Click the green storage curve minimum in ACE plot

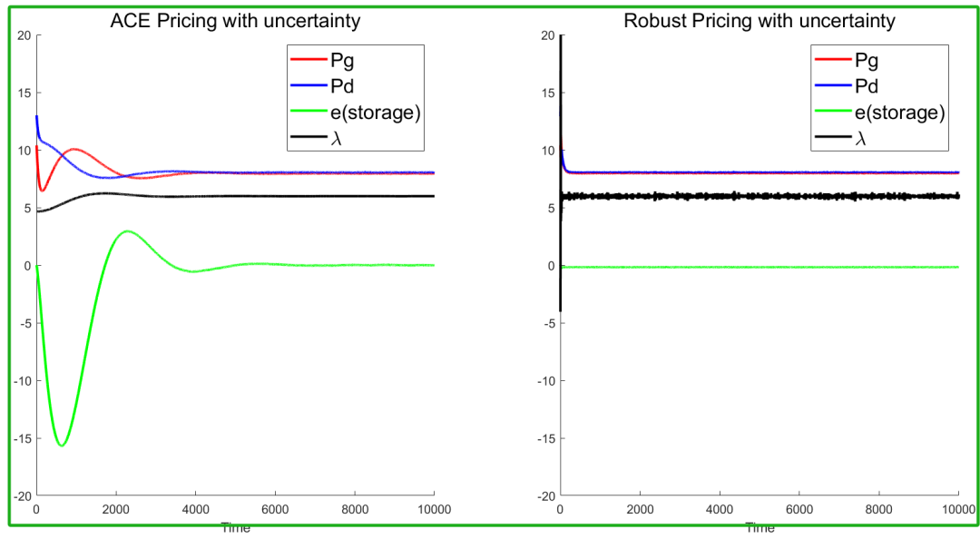pos(62,445)
